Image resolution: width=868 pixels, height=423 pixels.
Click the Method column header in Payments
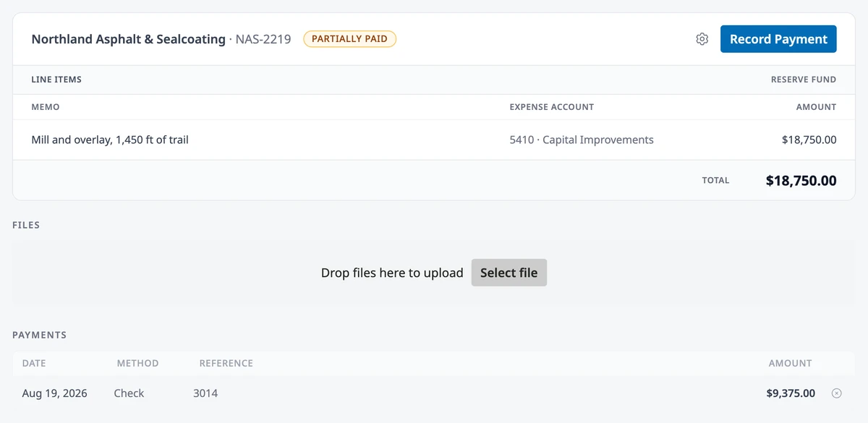[137, 363]
